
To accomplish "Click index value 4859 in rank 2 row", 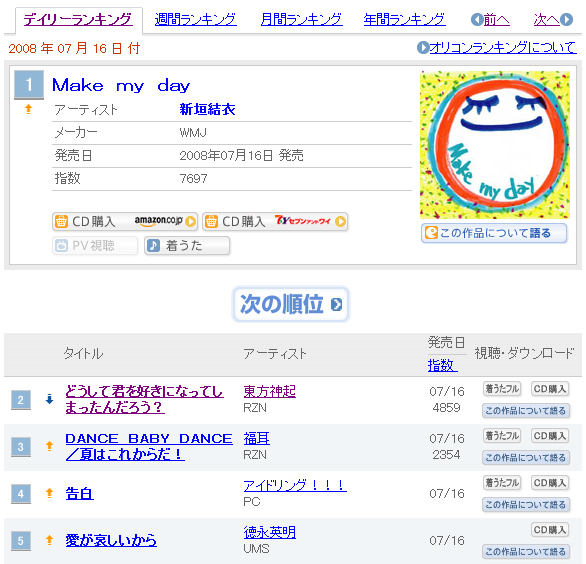I will [x=446, y=407].
